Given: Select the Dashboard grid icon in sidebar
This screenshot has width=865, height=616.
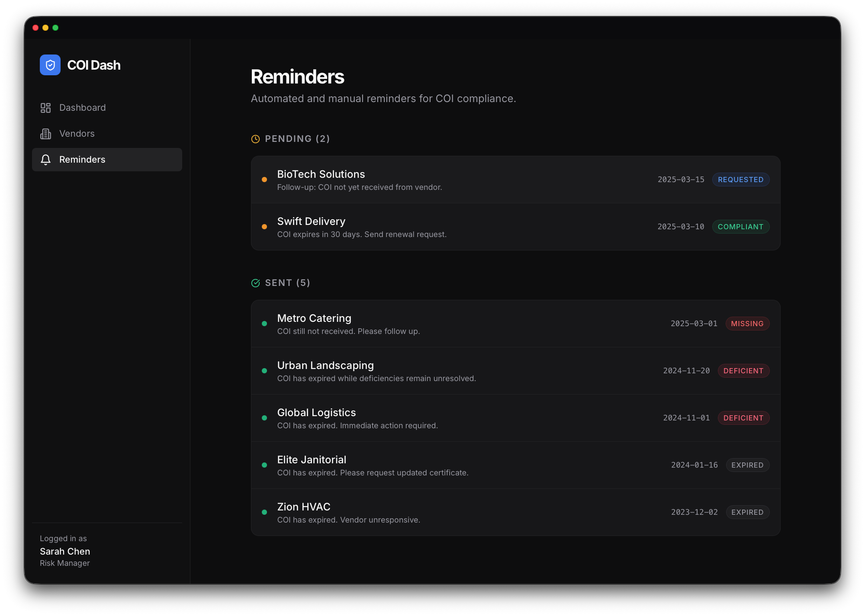Looking at the screenshot, I should (45, 108).
